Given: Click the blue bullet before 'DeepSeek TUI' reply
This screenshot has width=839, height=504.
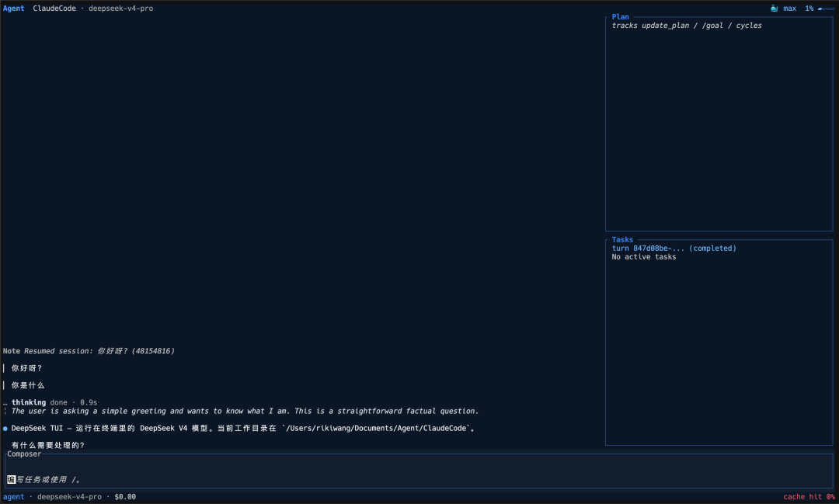Looking at the screenshot, I should coord(5,428).
